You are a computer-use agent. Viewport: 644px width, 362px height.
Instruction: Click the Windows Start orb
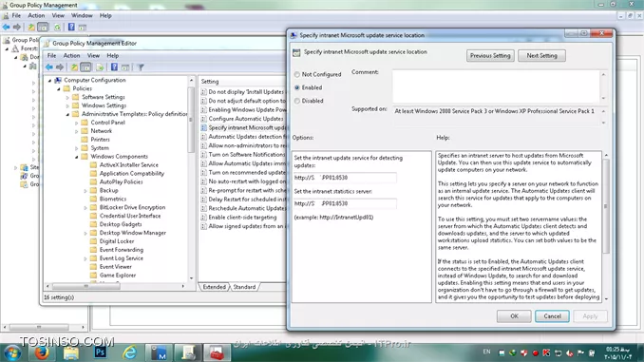12,352
